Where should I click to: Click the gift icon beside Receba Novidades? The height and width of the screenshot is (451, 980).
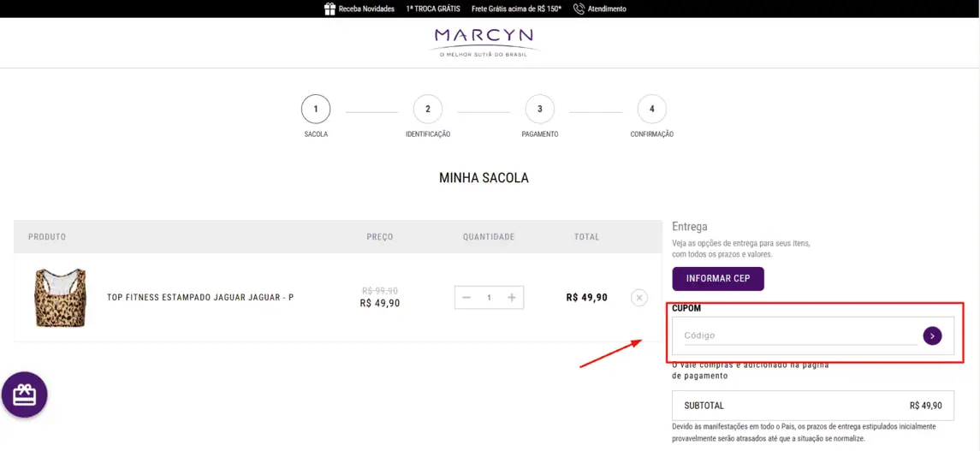pyautogui.click(x=330, y=9)
